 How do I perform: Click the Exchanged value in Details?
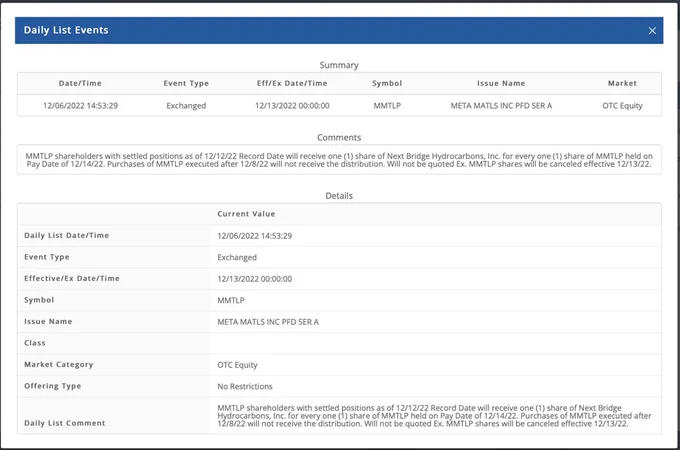[x=237, y=257]
